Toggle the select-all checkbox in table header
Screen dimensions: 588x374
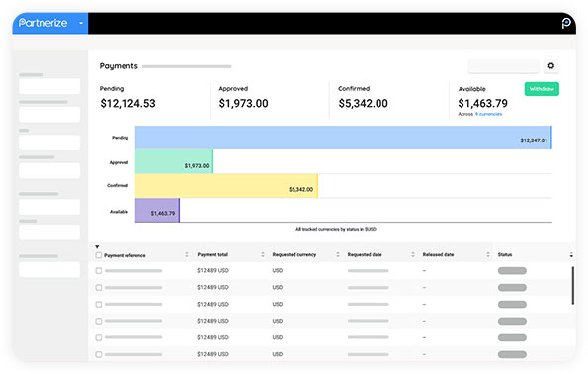tap(99, 255)
